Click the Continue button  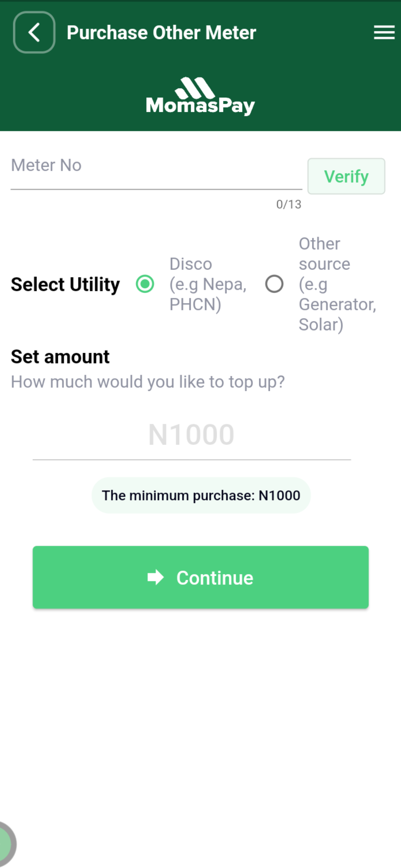click(201, 577)
